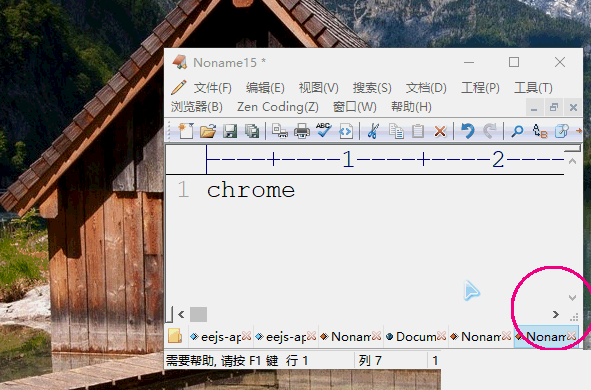Click the pencil document icon in menu bar

179,87
